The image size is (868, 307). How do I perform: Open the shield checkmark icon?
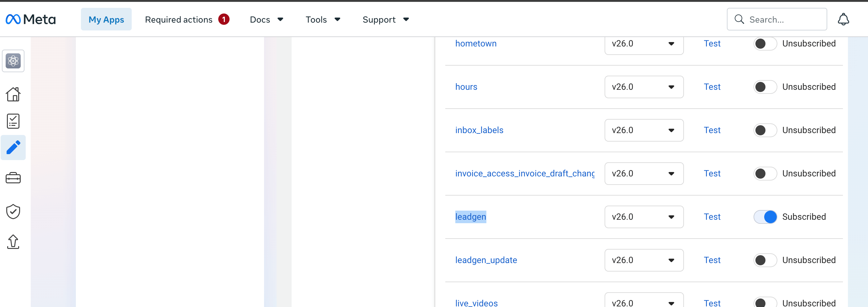(x=13, y=212)
